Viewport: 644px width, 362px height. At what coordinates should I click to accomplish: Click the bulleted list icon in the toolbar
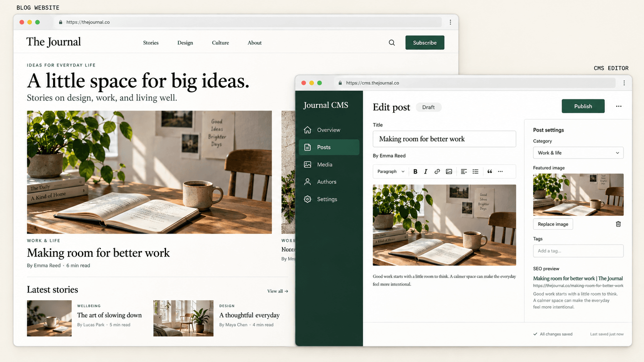tap(476, 172)
